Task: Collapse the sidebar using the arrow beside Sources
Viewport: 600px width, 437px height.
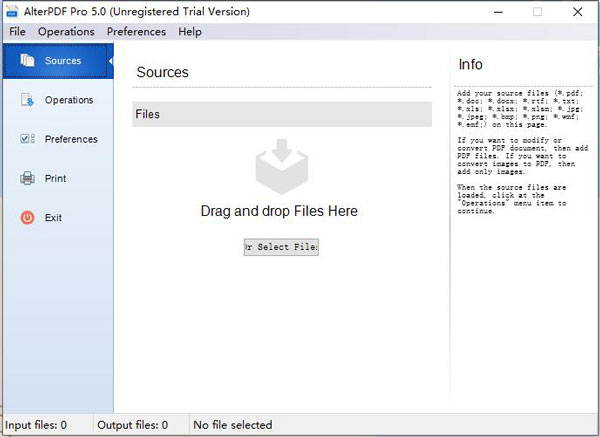Action: tap(110, 61)
